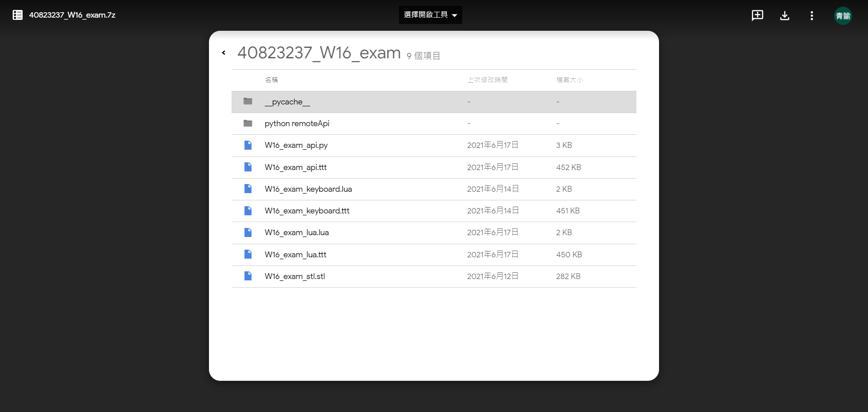Go back using the left chevron
The image size is (868, 412).
(x=223, y=53)
